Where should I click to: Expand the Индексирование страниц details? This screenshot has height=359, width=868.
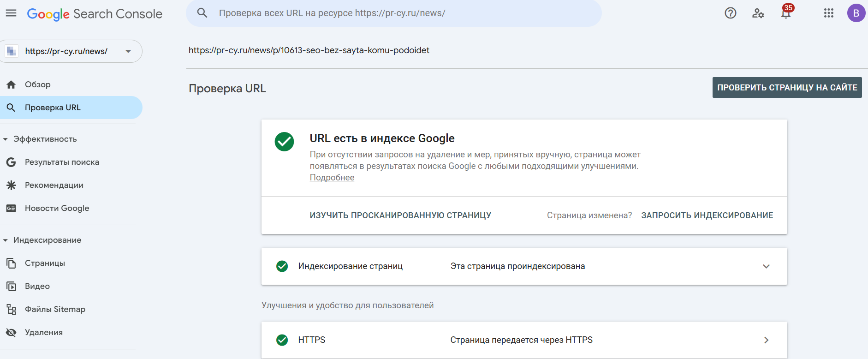766,266
